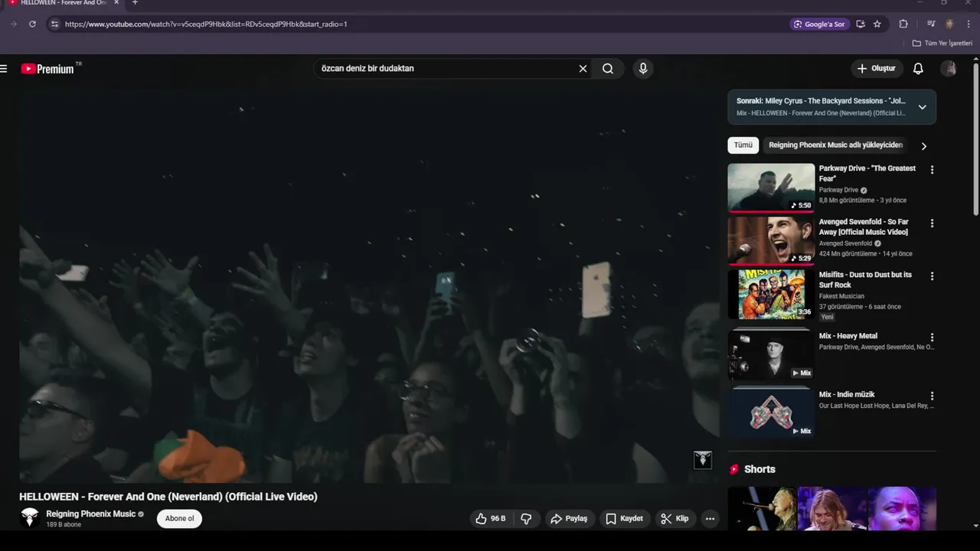Start voice search with the microphone icon
980x551 pixels.
point(643,69)
